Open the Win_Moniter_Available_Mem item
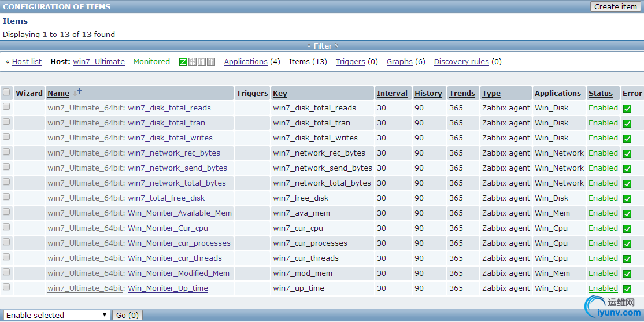 tap(180, 213)
